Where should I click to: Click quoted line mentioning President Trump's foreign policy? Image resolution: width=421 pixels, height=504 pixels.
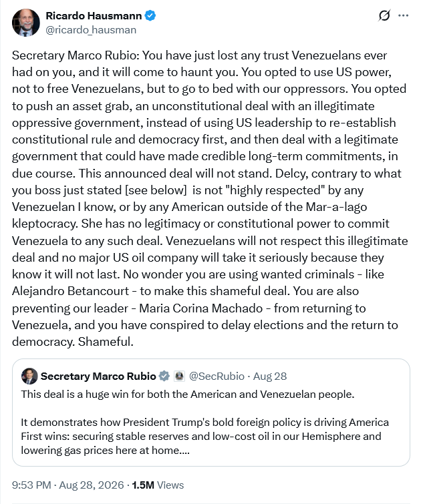pos(204,422)
